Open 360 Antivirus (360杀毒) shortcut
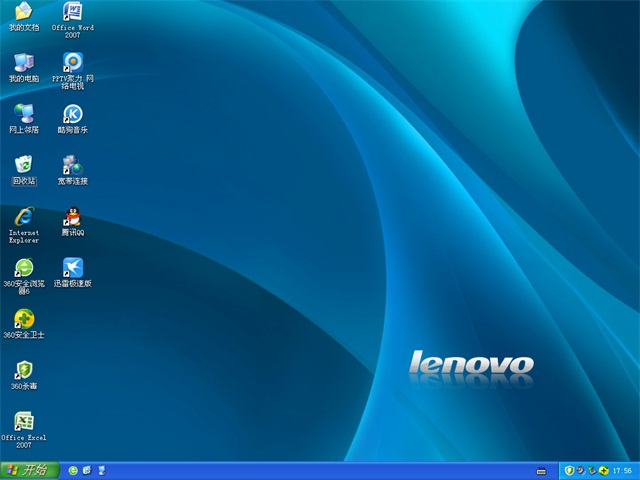 coord(23,370)
